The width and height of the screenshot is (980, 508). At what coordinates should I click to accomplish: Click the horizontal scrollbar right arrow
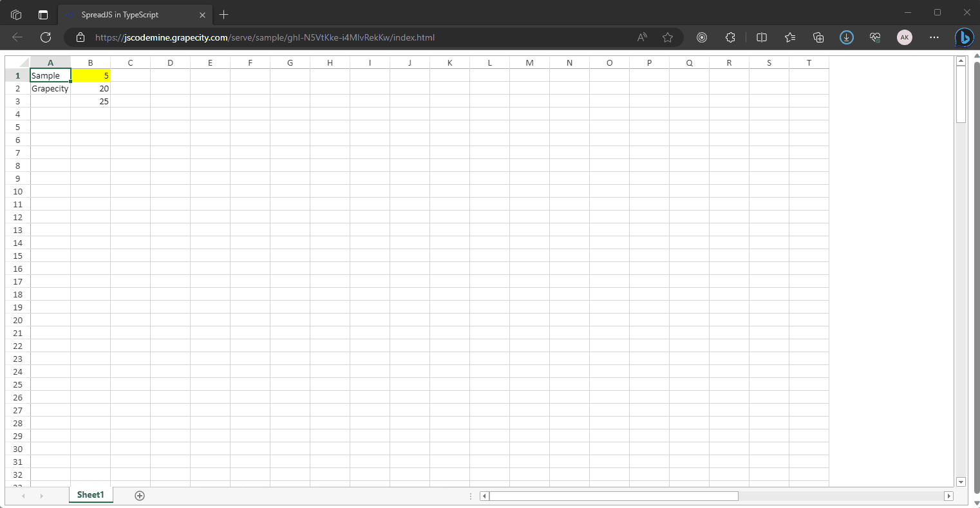click(x=948, y=496)
